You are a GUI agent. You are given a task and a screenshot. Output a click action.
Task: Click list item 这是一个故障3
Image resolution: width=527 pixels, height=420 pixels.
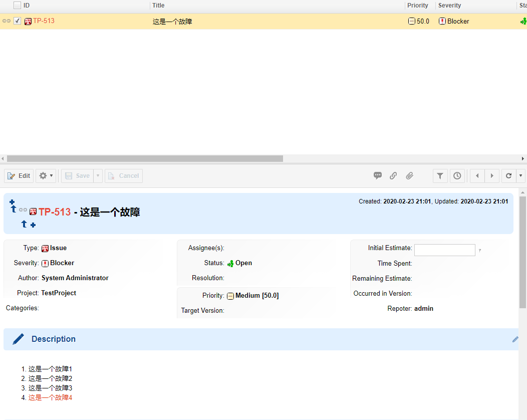click(x=50, y=388)
